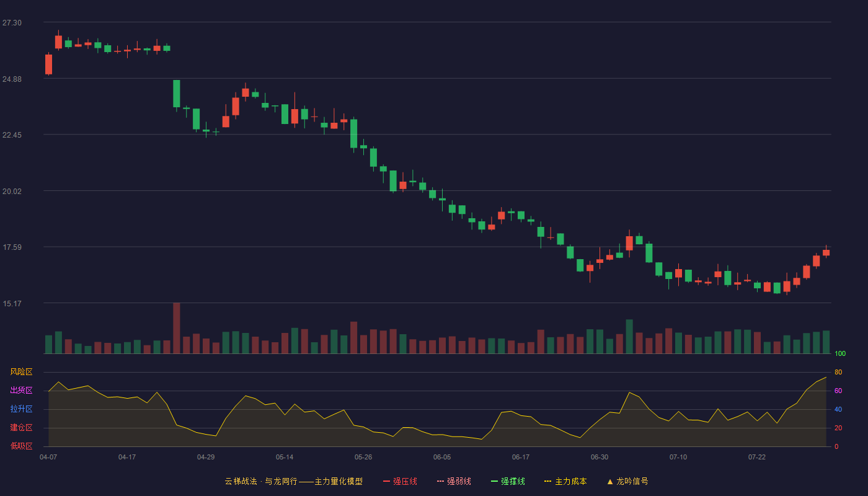Screen dimensions: 868x496
Task: Click the 风险区 zone label
Action: [21, 372]
